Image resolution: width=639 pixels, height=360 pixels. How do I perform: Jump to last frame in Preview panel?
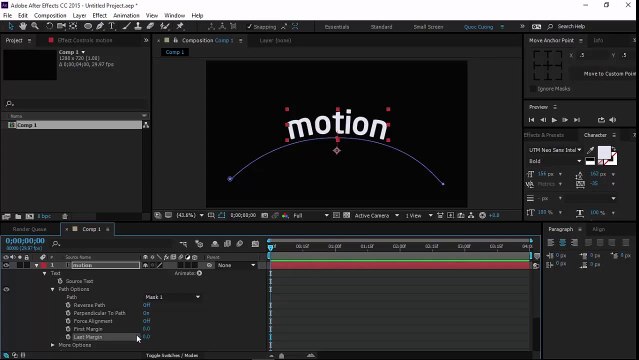point(577,120)
